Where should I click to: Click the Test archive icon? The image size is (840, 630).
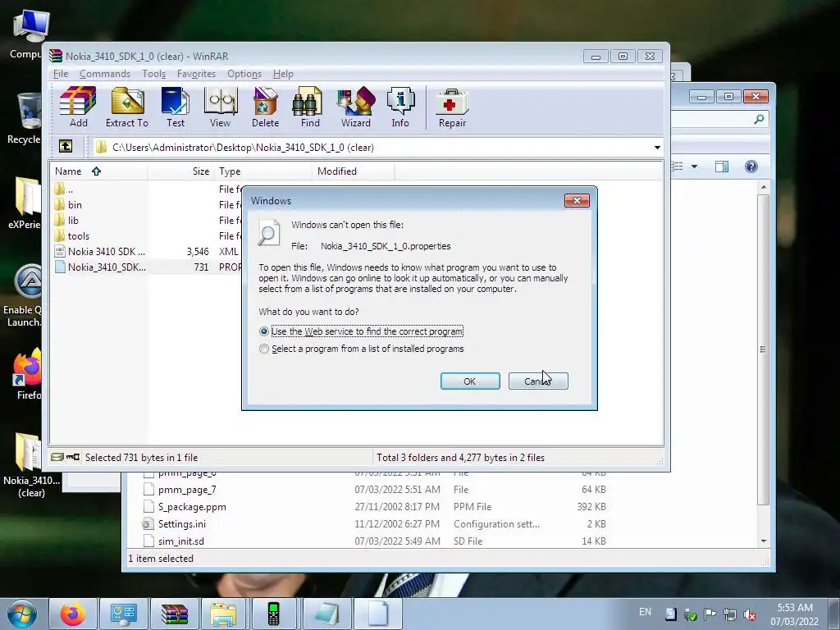[x=176, y=107]
